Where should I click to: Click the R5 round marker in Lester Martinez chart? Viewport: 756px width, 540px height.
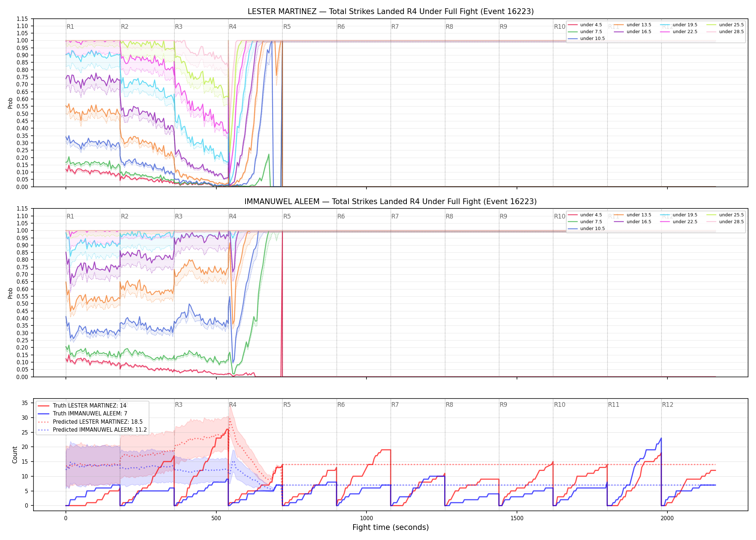287,27
